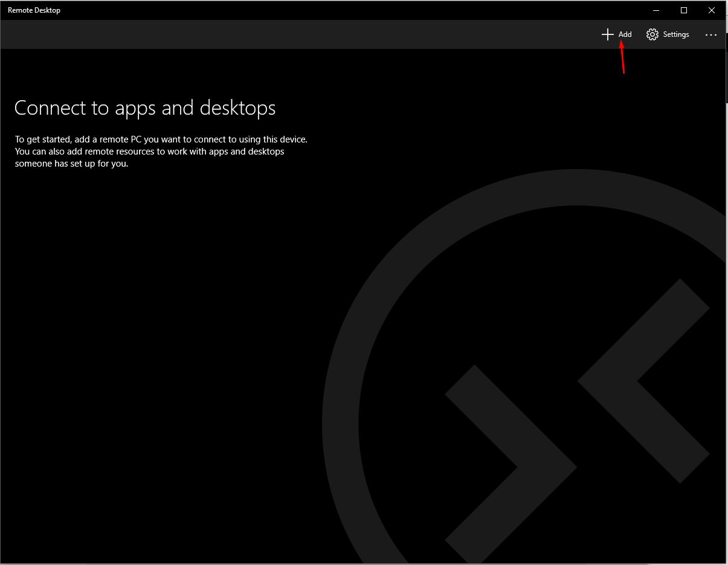Close the Remote Desktop window
Screen dimensions: 728x565
(712, 10)
